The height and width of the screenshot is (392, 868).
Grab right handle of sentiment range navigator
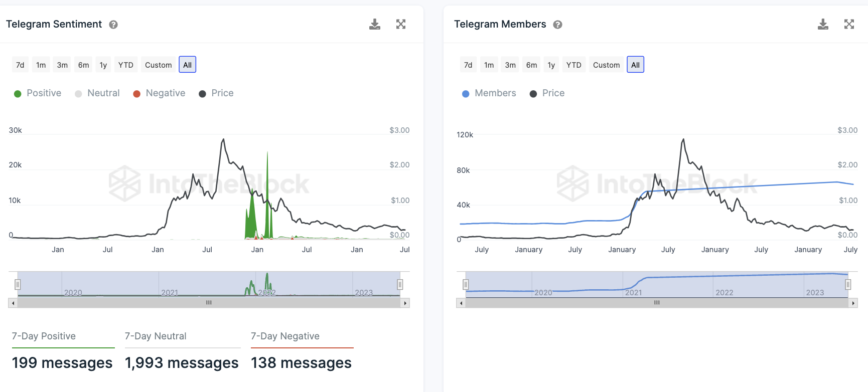(400, 285)
